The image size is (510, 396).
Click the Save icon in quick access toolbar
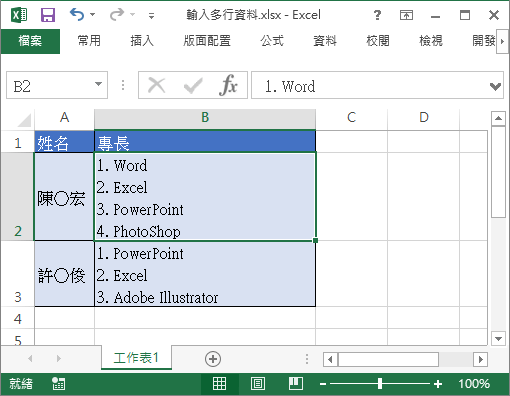[48, 15]
